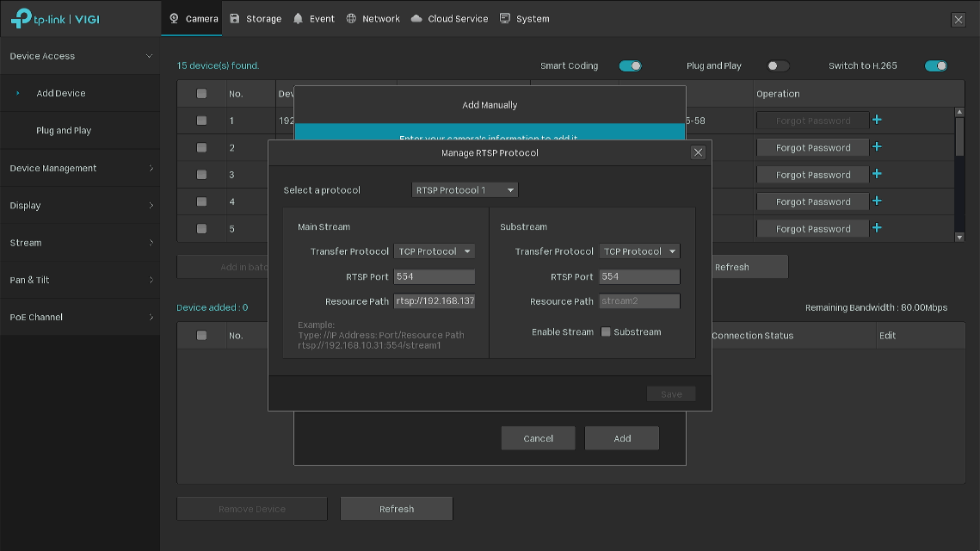
Task: Click 'Remaining Bandwidth : 80.00Mbps' text
Action: coord(876,307)
